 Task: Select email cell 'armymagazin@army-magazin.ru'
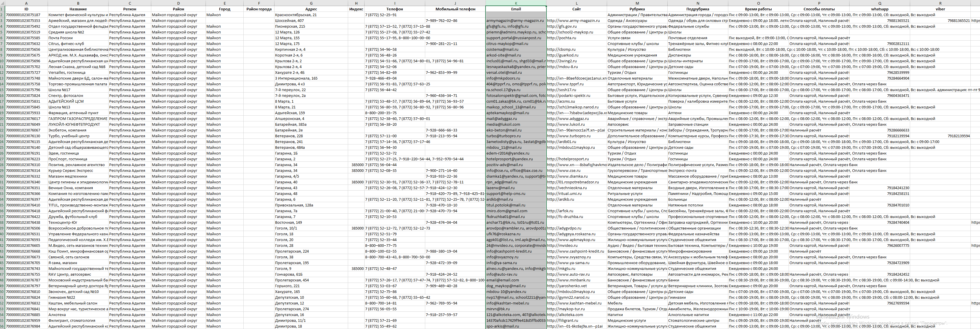[x=516, y=20]
